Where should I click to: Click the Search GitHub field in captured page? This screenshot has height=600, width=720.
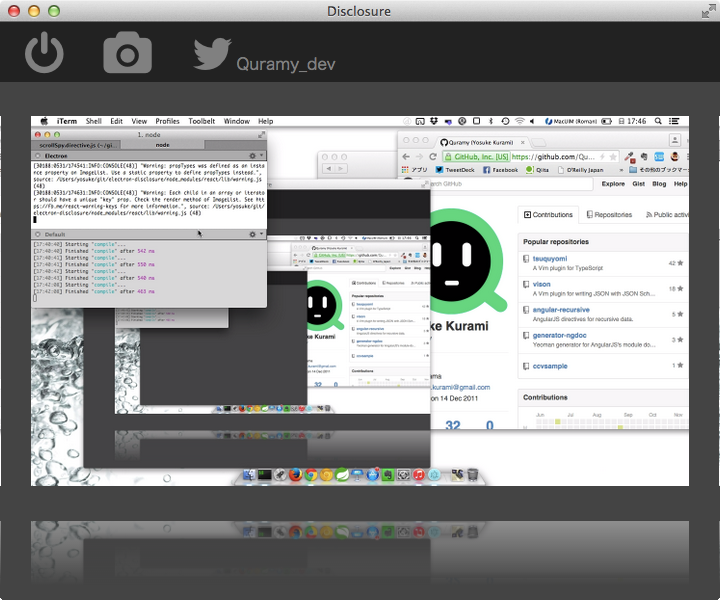pyautogui.click(x=510, y=184)
